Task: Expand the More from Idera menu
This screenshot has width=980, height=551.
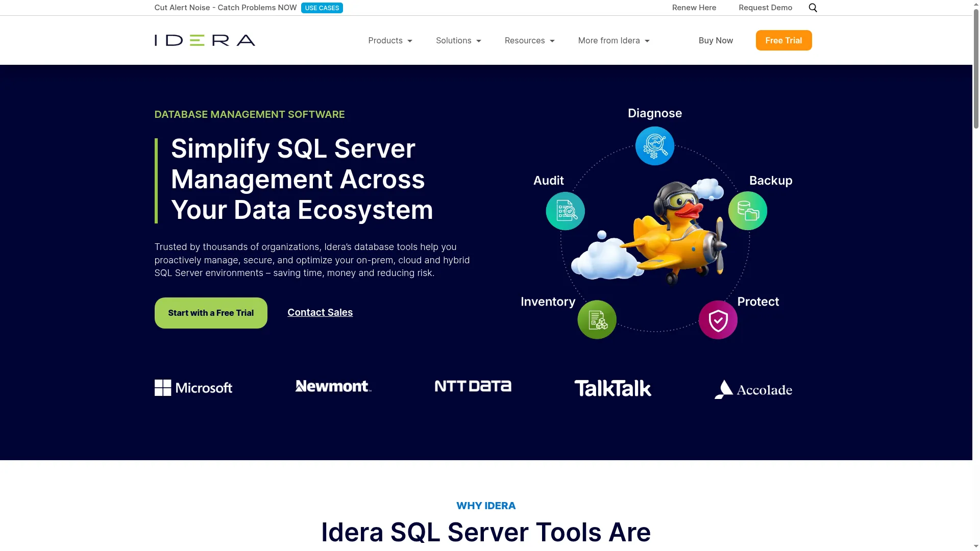Action: pyautogui.click(x=614, y=40)
